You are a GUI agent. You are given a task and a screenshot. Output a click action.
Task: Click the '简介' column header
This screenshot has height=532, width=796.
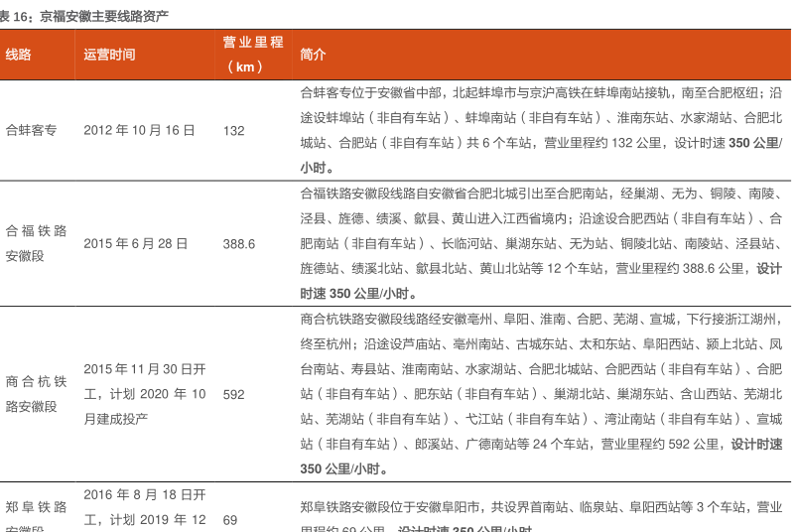313,55
